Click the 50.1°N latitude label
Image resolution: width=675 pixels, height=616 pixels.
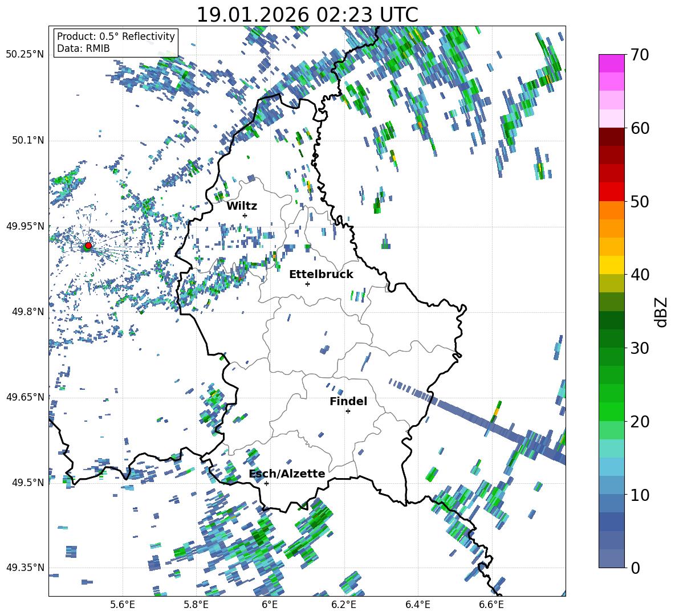click(27, 140)
